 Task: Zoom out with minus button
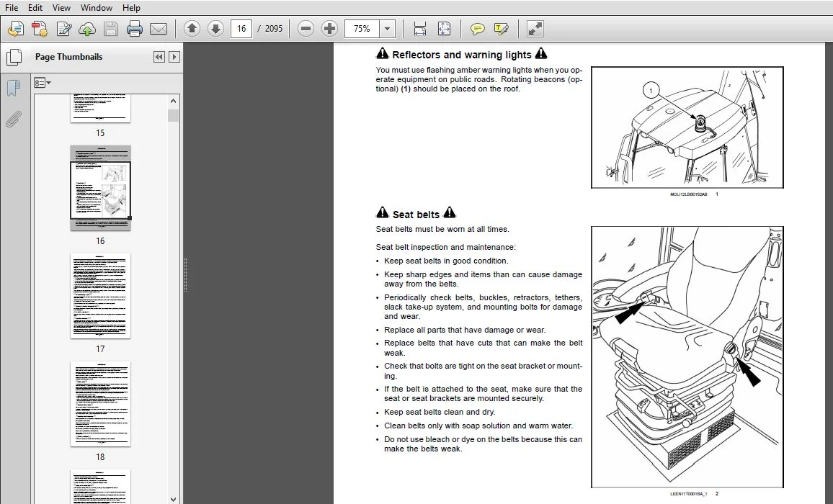(x=306, y=29)
